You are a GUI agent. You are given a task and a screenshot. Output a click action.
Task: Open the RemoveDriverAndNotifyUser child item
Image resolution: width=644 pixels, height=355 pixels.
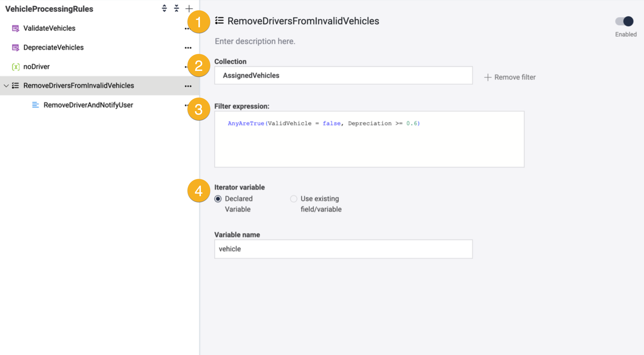88,105
